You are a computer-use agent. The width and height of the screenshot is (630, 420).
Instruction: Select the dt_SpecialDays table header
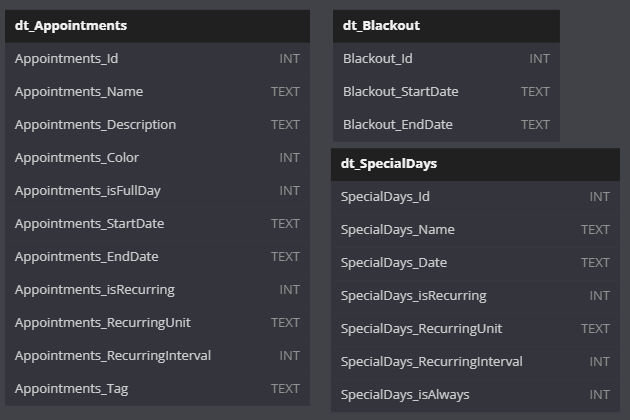pos(475,164)
